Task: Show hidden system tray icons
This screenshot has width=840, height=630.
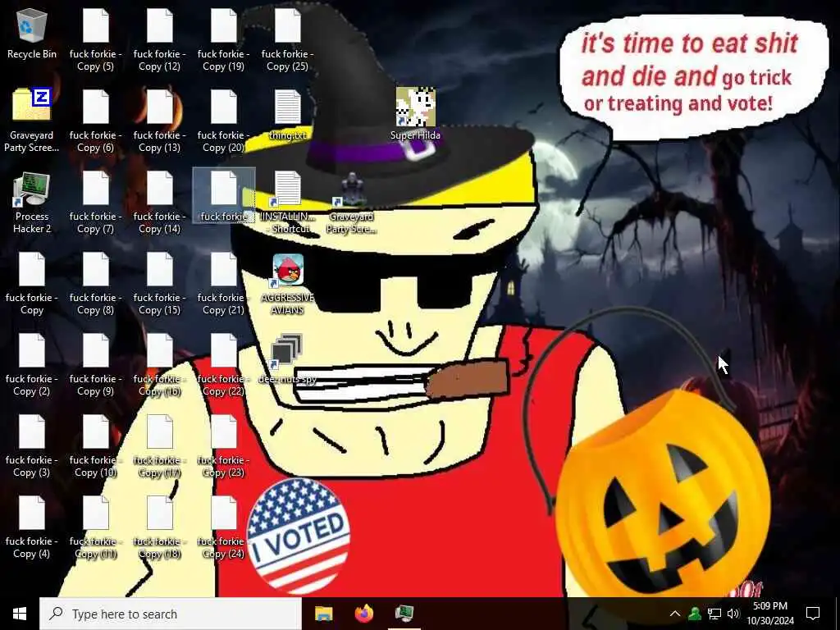Action: click(675, 614)
